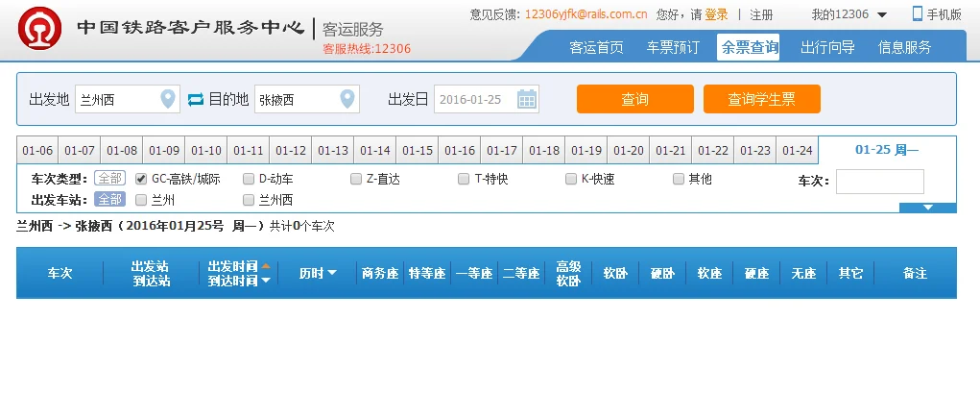
Task: Sort by departure time ascending arrow
Action: click(266, 266)
